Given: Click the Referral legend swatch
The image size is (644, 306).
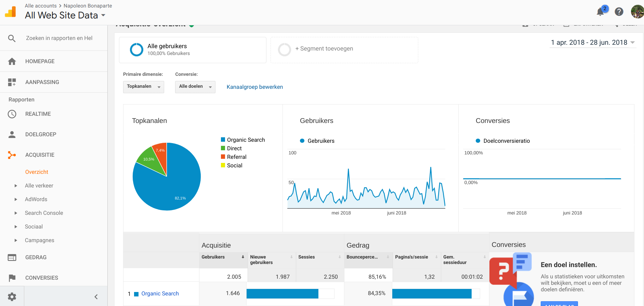Looking at the screenshot, I should coord(223,157).
